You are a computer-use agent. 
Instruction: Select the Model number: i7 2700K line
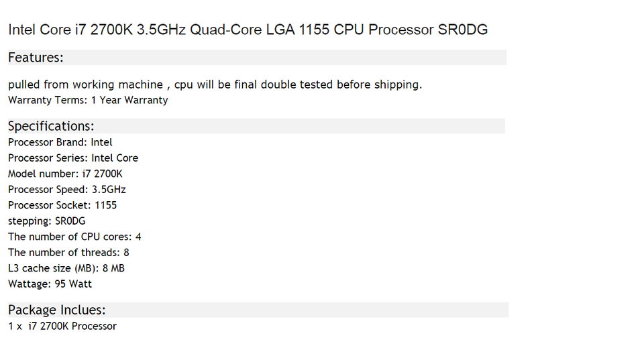(65, 174)
